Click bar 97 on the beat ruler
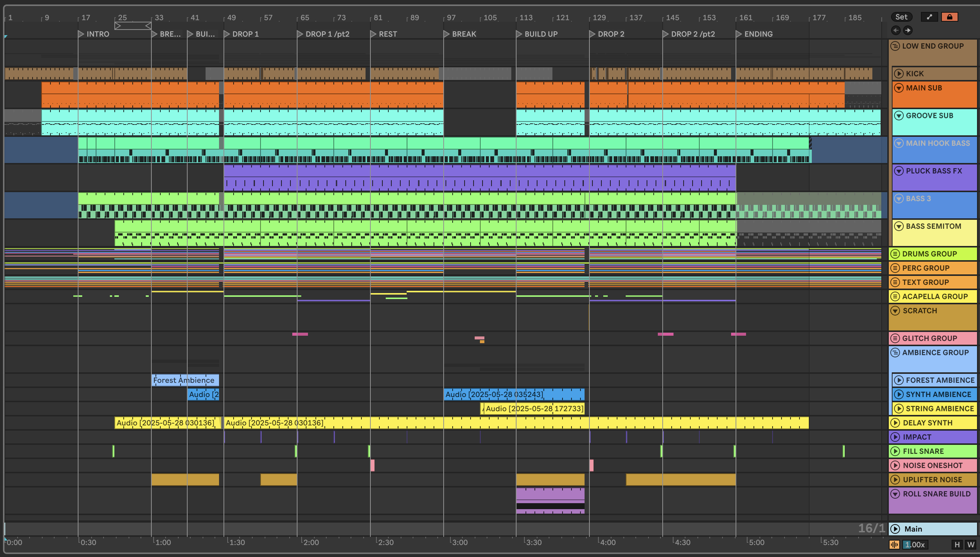980x557 pixels. (450, 18)
